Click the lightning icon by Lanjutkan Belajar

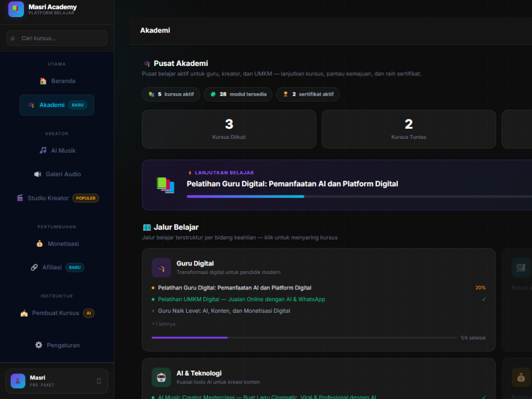[190, 173]
